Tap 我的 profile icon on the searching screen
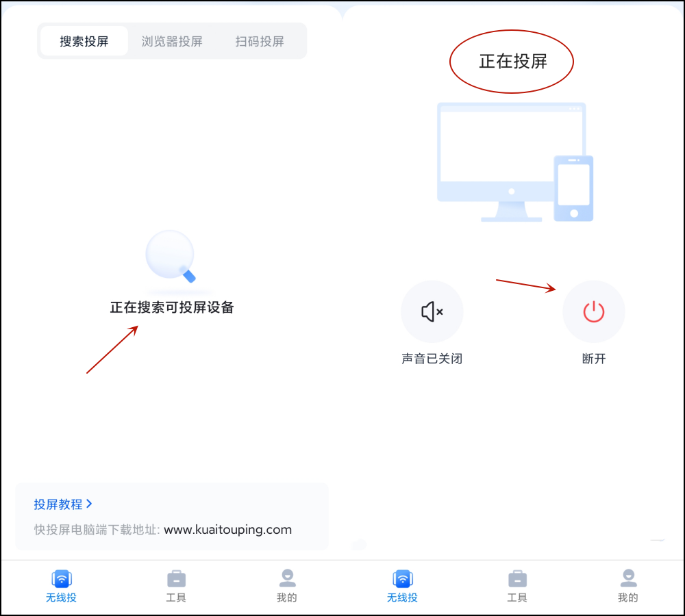 [x=287, y=579]
